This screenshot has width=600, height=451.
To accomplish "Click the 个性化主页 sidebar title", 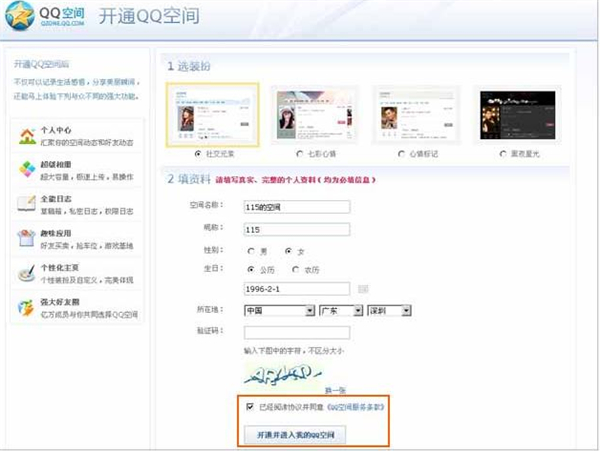I will (60, 268).
